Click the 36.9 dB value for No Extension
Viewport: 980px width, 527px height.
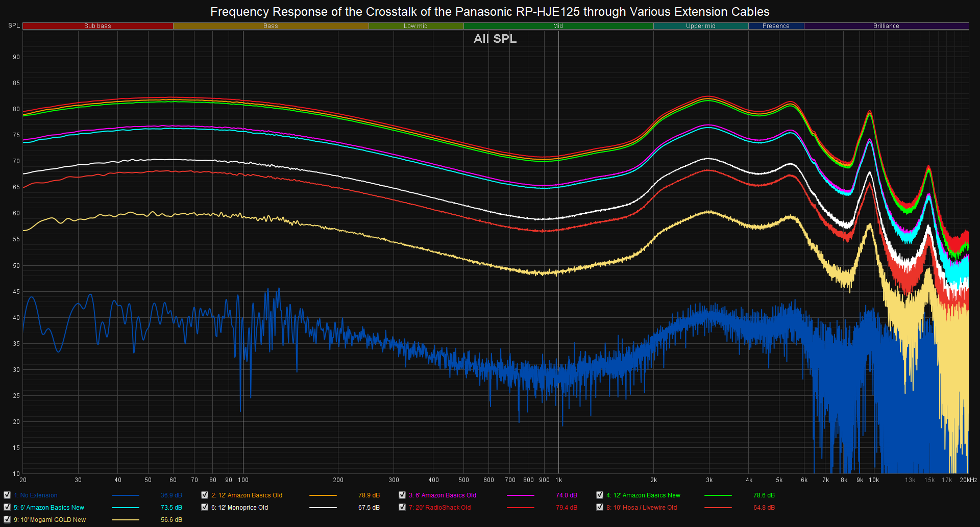click(x=171, y=495)
